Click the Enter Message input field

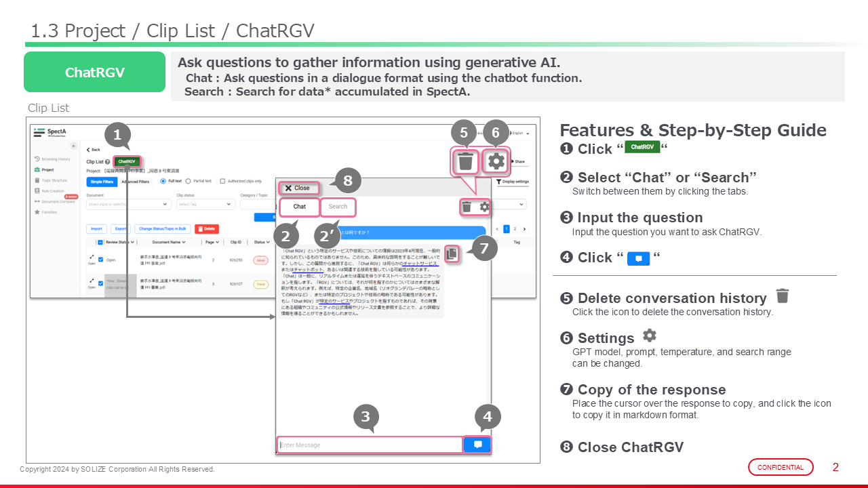click(x=370, y=445)
